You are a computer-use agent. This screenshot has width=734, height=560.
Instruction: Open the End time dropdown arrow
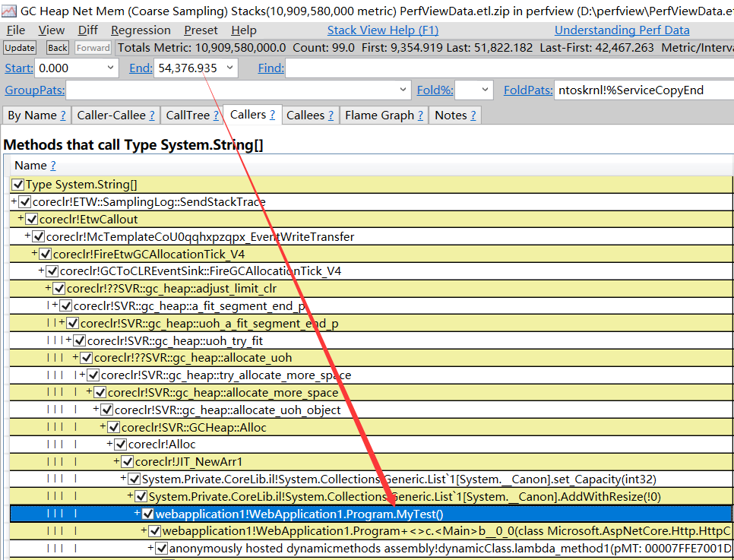click(229, 68)
